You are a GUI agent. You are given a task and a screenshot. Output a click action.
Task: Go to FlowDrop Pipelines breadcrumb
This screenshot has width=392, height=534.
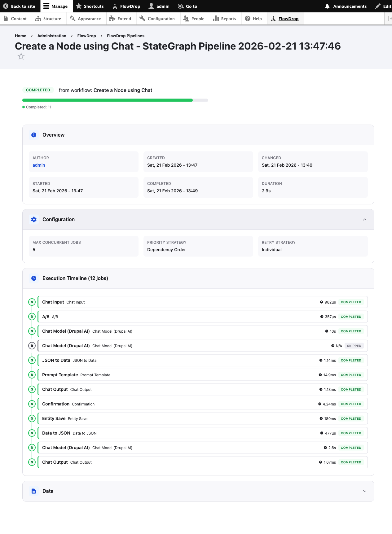pyautogui.click(x=126, y=36)
